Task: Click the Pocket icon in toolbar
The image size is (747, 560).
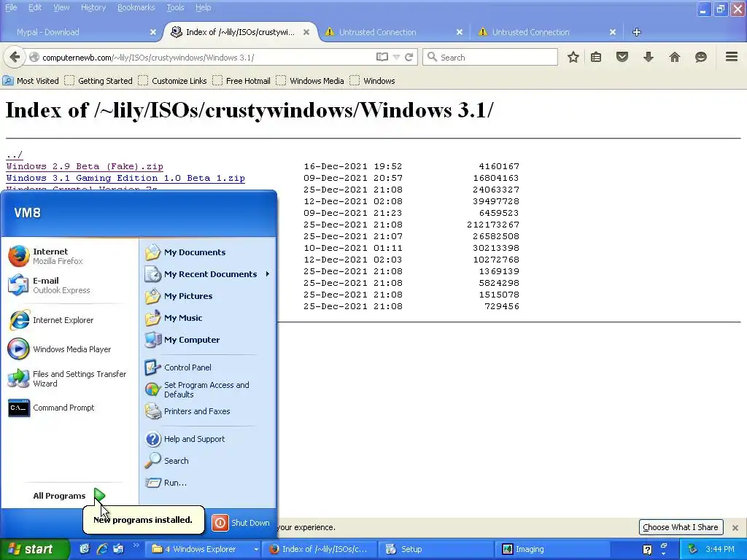Action: pyautogui.click(x=622, y=57)
